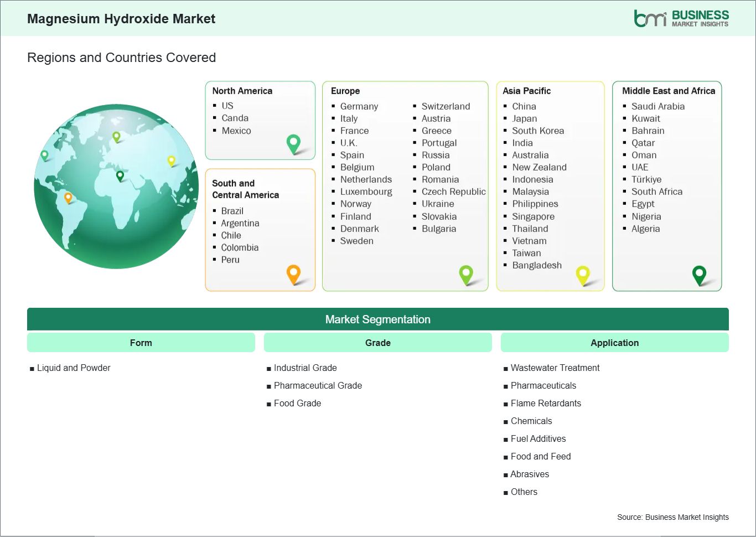The image size is (756, 537).
Task: Click the dark green Middle East and Africa pin
Action: tap(700, 274)
